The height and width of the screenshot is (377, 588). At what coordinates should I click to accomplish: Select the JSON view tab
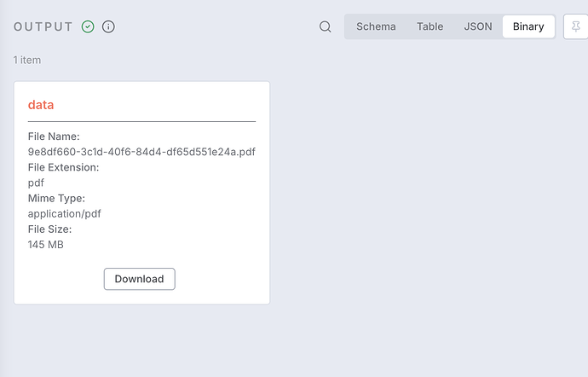point(478,26)
